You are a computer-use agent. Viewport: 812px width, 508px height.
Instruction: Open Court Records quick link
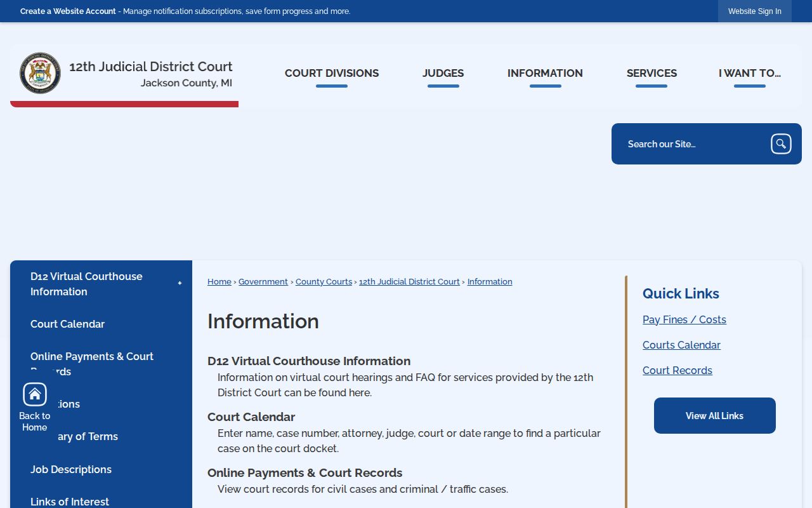tap(678, 371)
